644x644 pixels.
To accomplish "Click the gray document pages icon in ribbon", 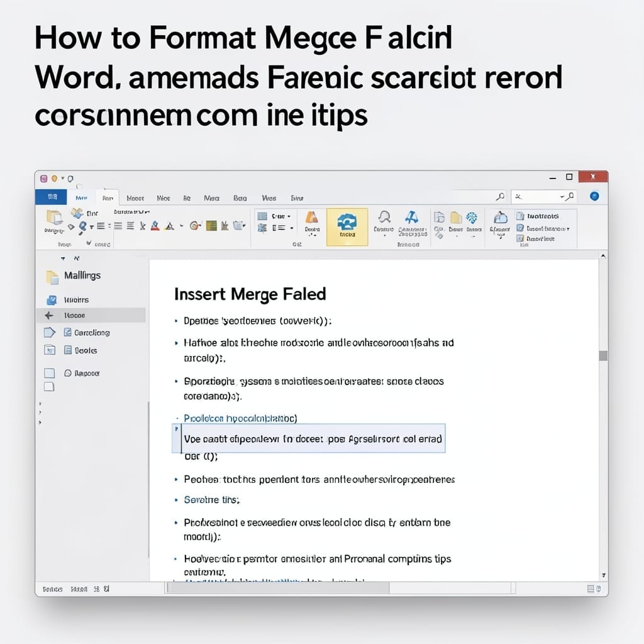I will [439, 217].
